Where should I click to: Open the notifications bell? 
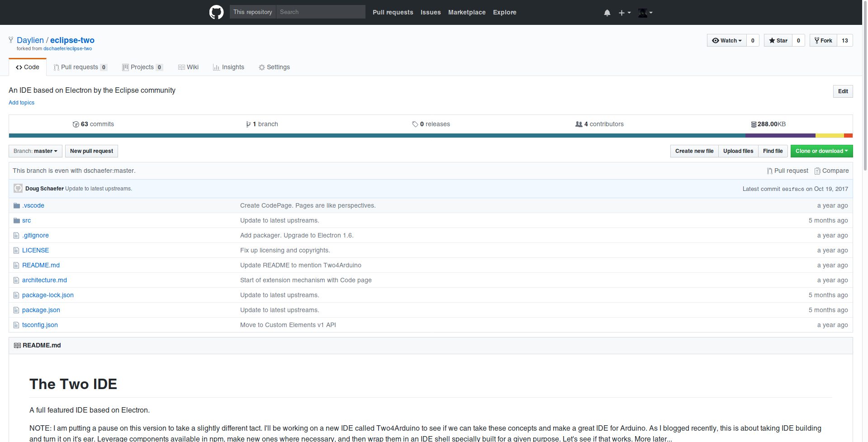(607, 12)
